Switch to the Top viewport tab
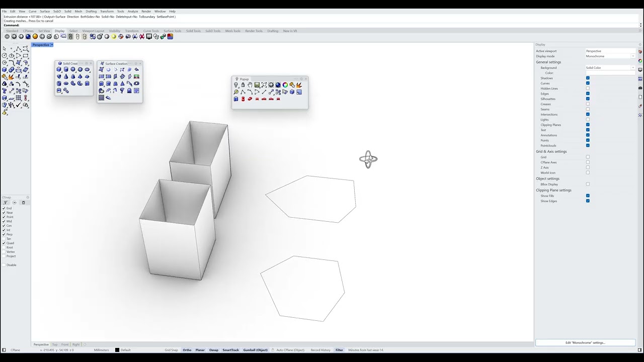Screen dimensions: 644x362 (55, 344)
